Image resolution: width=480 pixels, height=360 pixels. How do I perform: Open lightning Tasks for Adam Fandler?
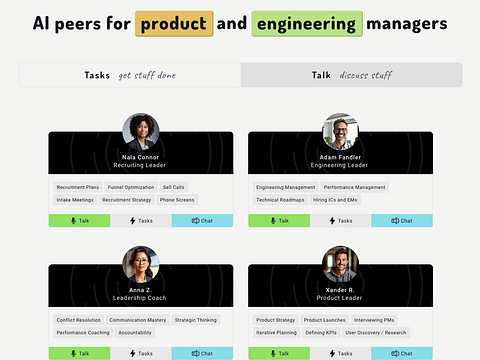point(341,221)
